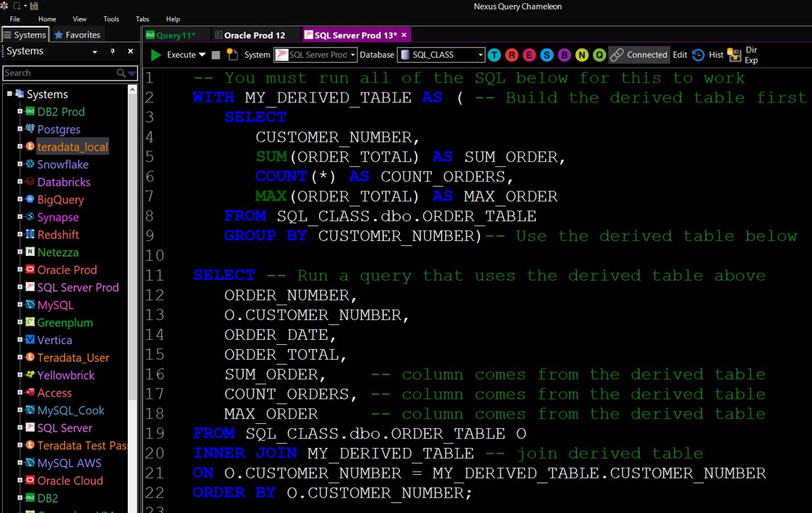Image resolution: width=812 pixels, height=513 pixels.
Task: Click the new query page icon beside System
Action: pyautogui.click(x=232, y=55)
